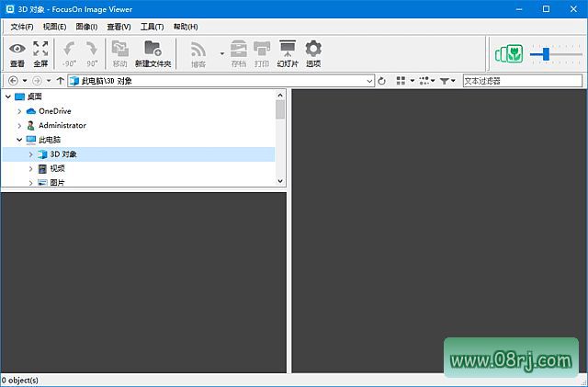Open the sort/group options icon
Viewport: 588px width, 387px height.
426,81
